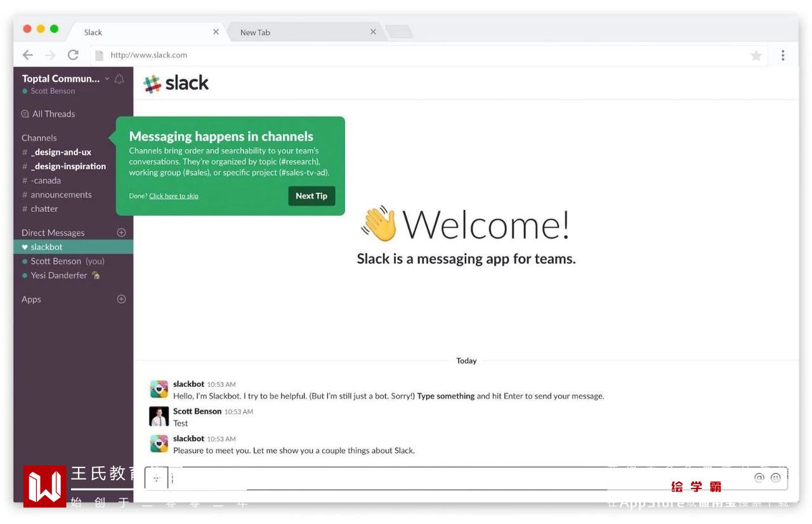Click the Apps section header
812x524 pixels.
[x=31, y=299]
